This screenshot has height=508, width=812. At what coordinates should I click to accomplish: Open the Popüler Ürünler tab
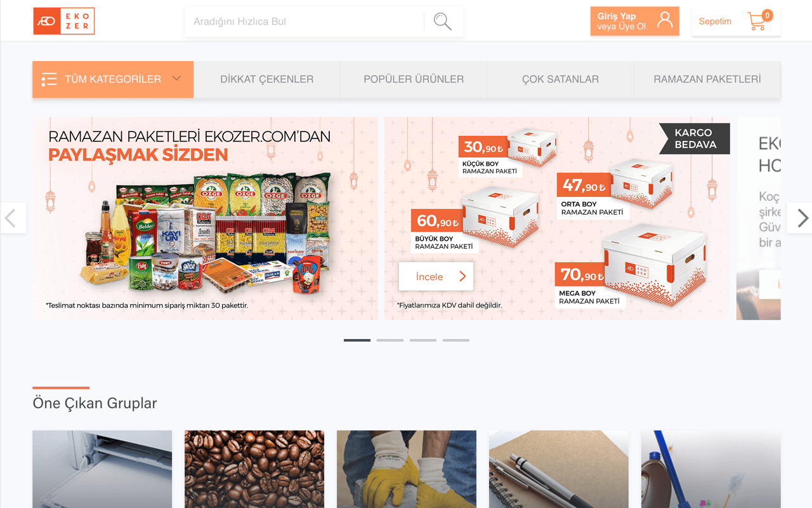(x=414, y=79)
